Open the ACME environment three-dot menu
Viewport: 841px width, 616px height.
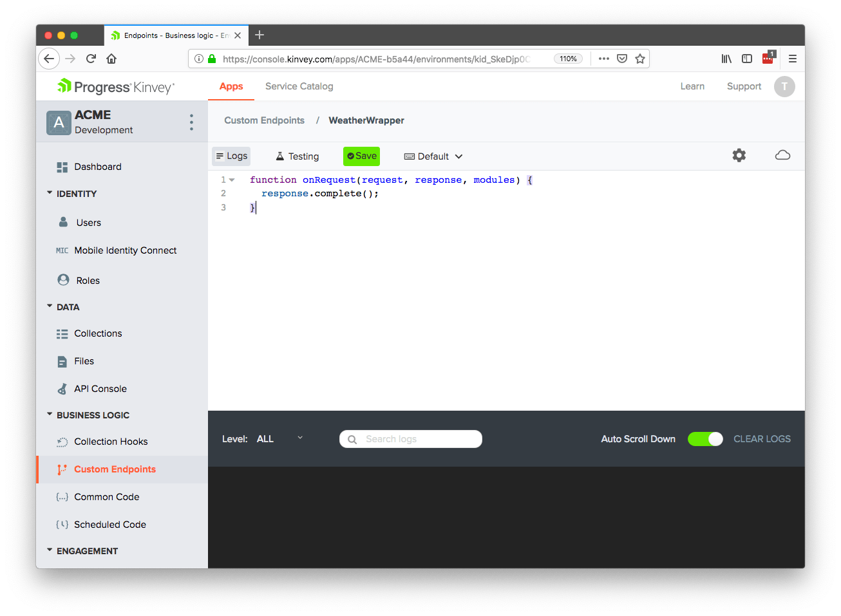coord(191,122)
